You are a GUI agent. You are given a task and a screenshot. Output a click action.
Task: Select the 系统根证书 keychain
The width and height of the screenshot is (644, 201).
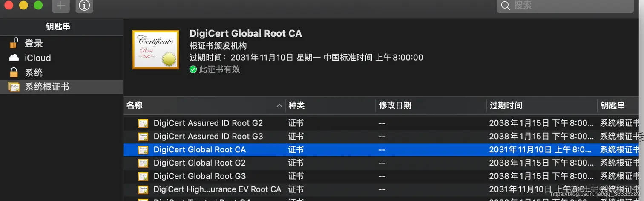pyautogui.click(x=61, y=87)
